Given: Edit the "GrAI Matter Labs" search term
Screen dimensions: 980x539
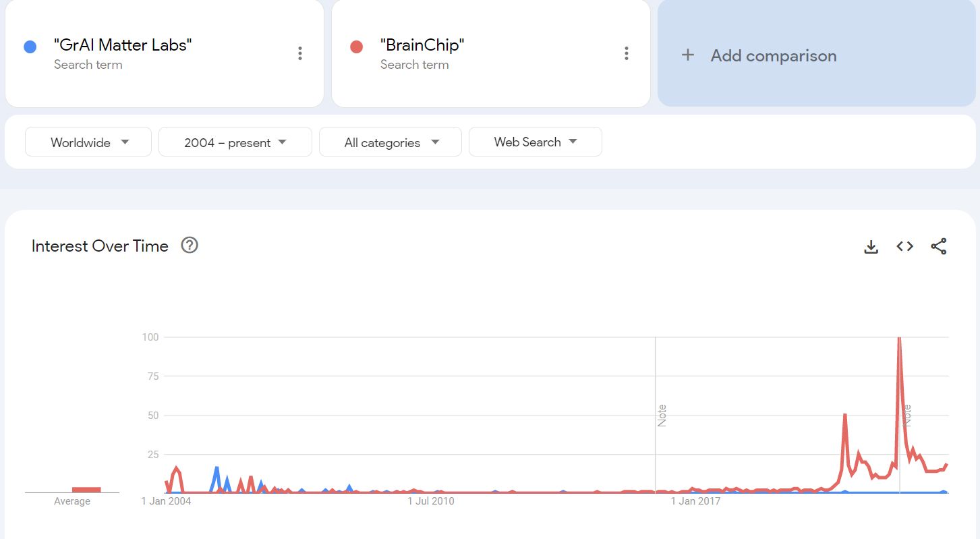Looking at the screenshot, I should pos(123,46).
